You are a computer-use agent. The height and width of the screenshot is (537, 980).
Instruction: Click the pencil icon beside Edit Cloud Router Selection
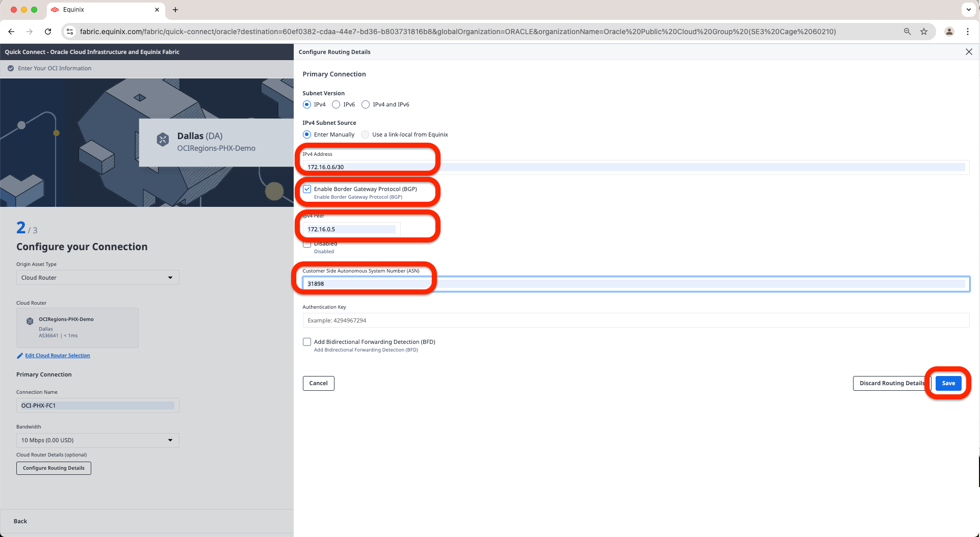(20, 356)
